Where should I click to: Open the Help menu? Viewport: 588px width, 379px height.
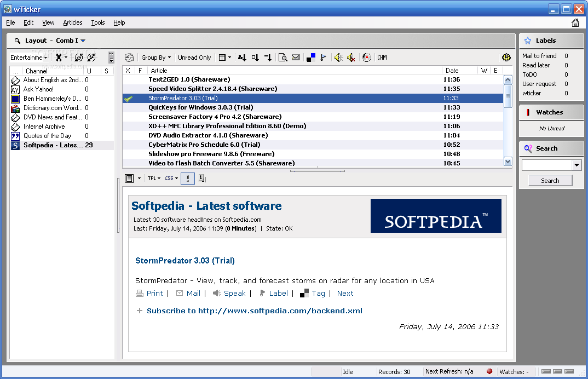pyautogui.click(x=119, y=22)
